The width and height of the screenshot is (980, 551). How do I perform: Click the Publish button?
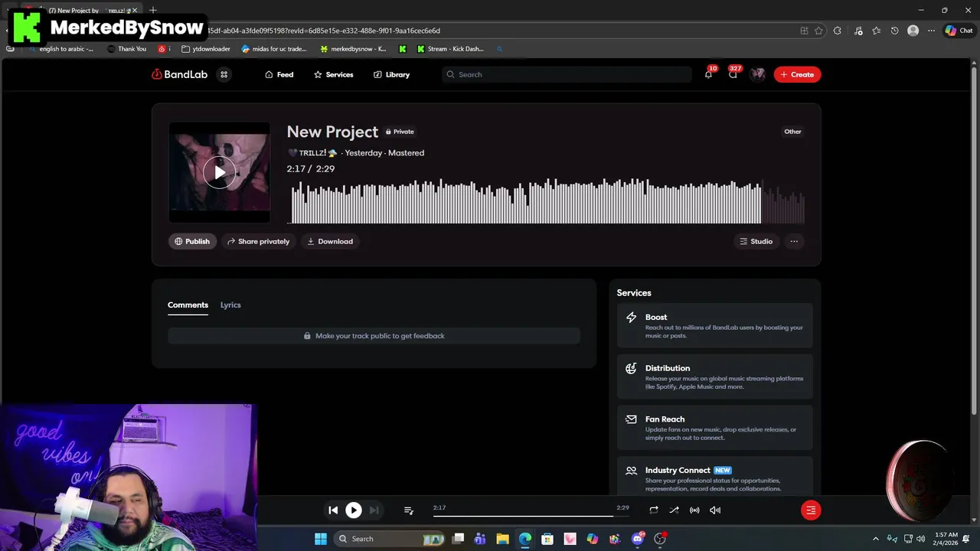coord(192,241)
